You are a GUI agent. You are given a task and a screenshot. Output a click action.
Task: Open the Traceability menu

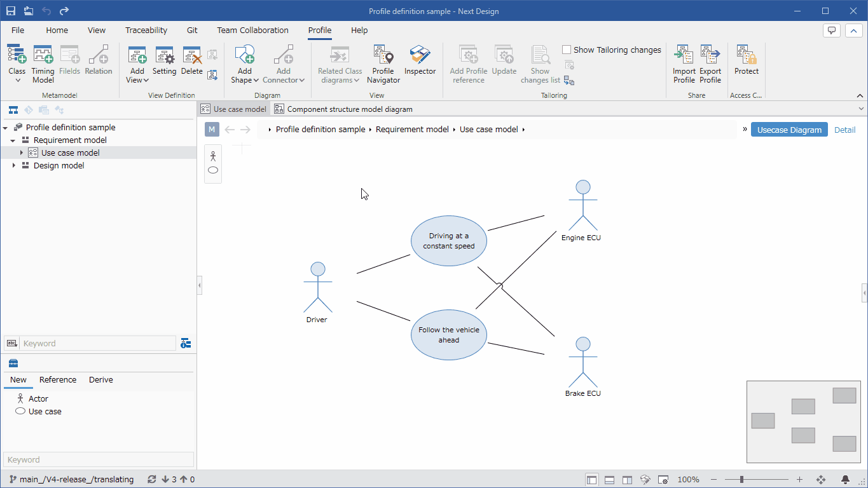click(x=146, y=30)
